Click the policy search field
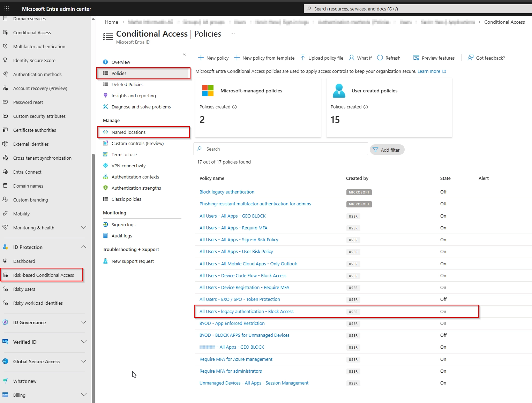The height and width of the screenshot is (403, 532). coord(280,149)
